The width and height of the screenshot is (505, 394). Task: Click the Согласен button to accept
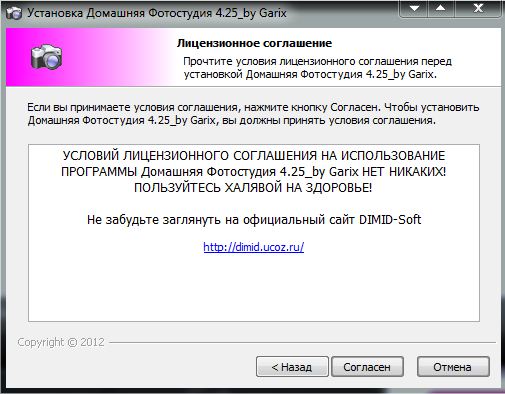point(367,367)
